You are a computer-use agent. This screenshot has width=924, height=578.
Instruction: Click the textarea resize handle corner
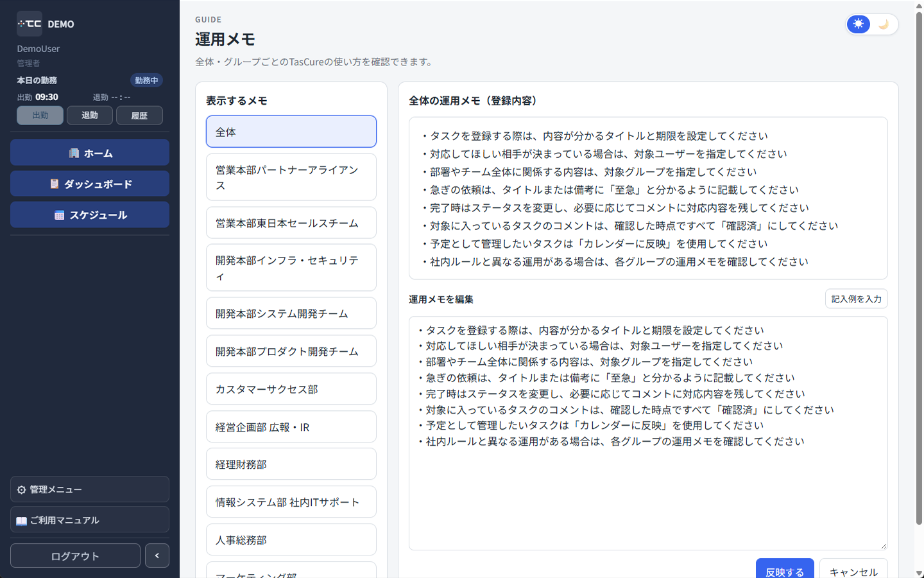883,545
